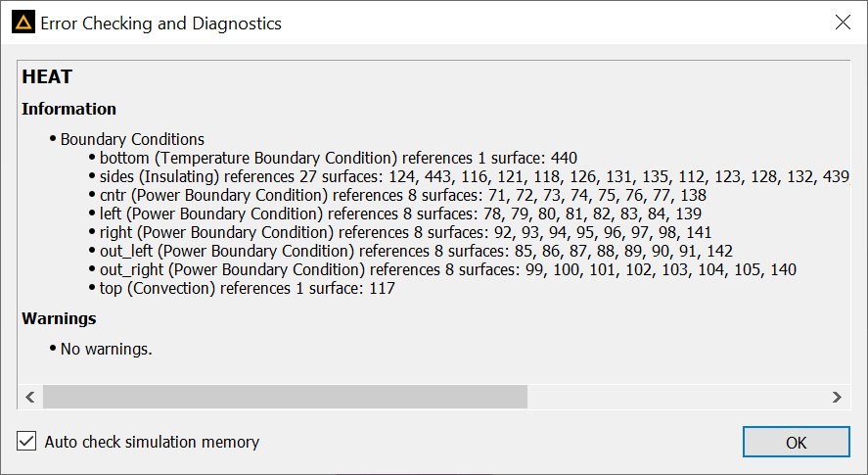Click the right scroll arrow
Image resolution: width=868 pixels, height=475 pixels.
click(837, 397)
